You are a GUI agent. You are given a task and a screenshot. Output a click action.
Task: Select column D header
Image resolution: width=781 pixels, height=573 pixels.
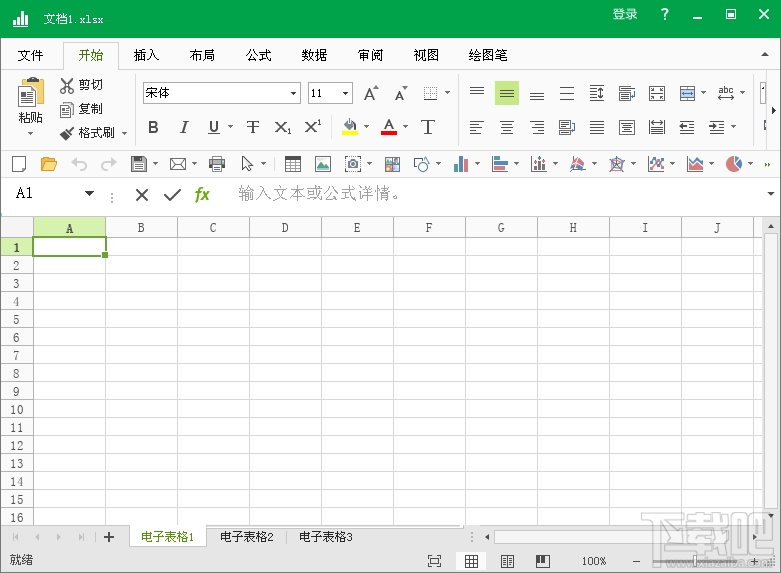[x=285, y=228]
